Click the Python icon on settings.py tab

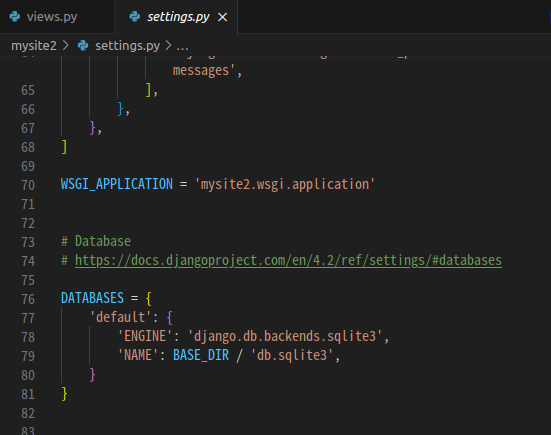click(x=135, y=17)
